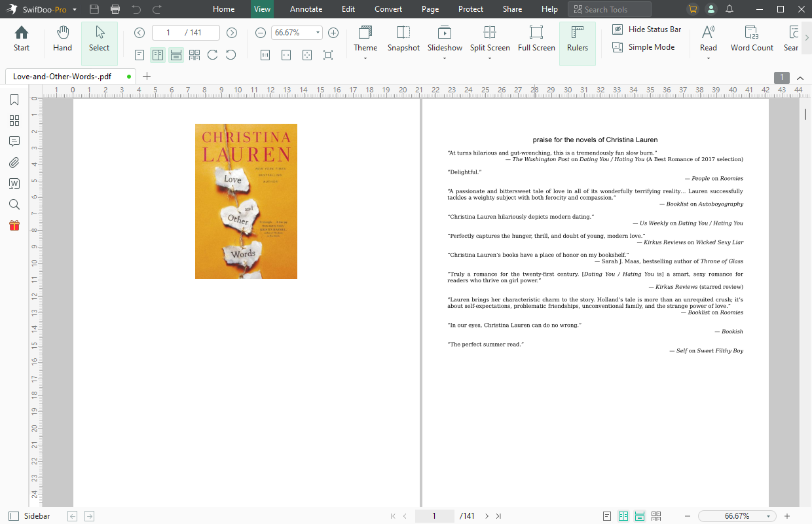
Task: Open the Attachments sidebar panel
Action: point(14,162)
